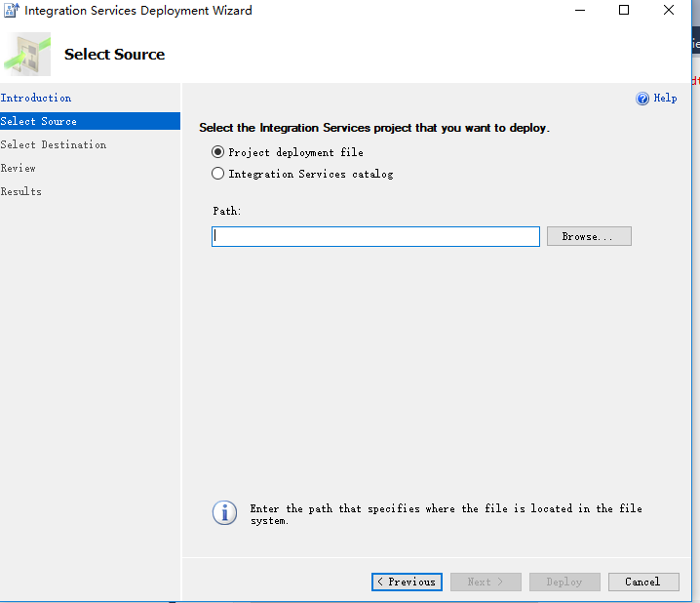This screenshot has height=603, width=700.
Task: Cancel the deployment wizard
Action: tap(643, 582)
